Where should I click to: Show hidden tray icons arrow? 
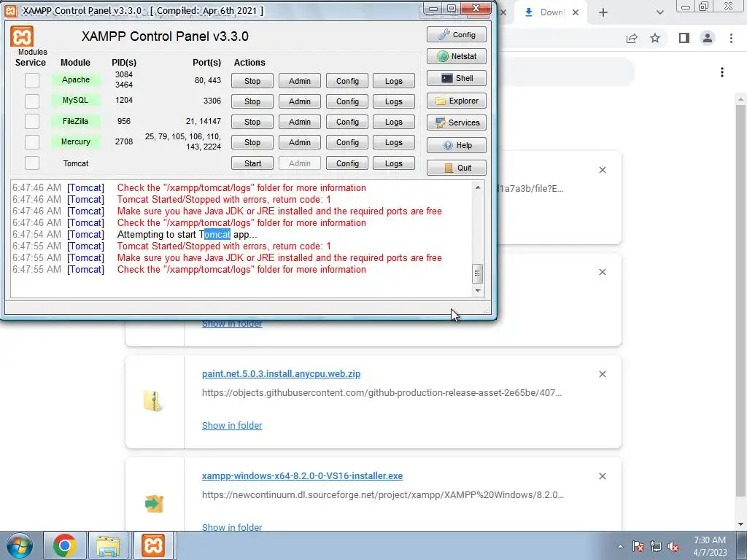tap(620, 547)
